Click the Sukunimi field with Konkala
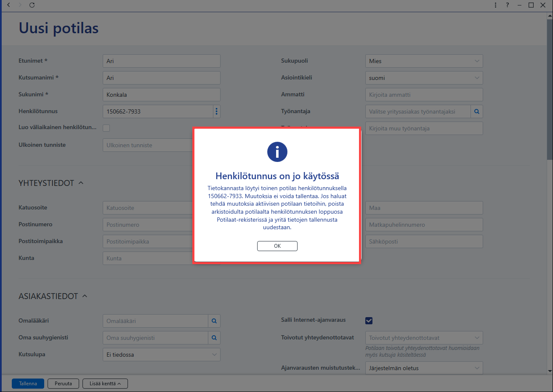 (x=162, y=95)
